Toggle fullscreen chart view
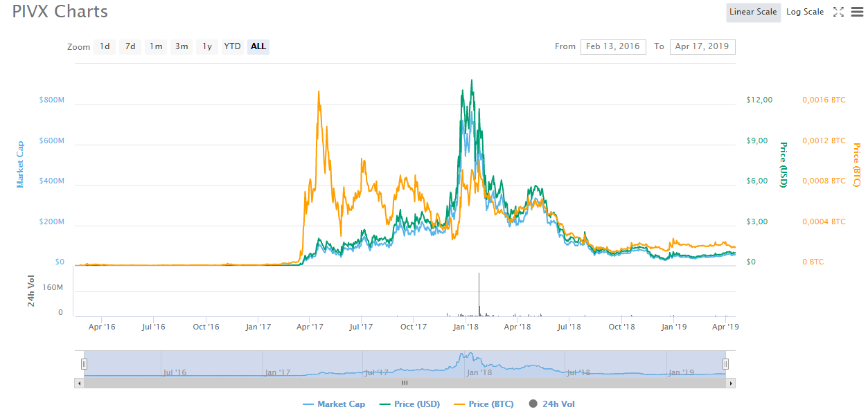The image size is (868, 416). (x=838, y=12)
